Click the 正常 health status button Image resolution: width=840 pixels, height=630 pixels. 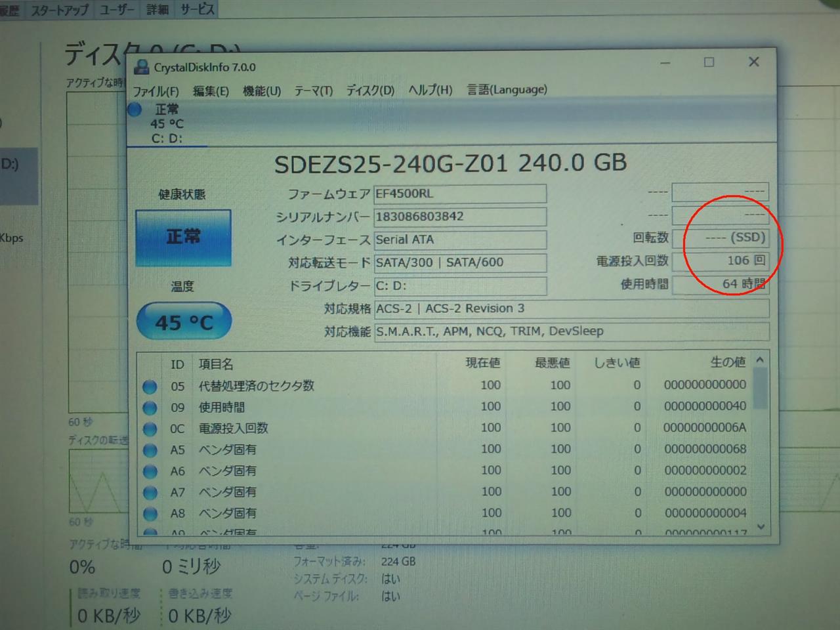[183, 238]
